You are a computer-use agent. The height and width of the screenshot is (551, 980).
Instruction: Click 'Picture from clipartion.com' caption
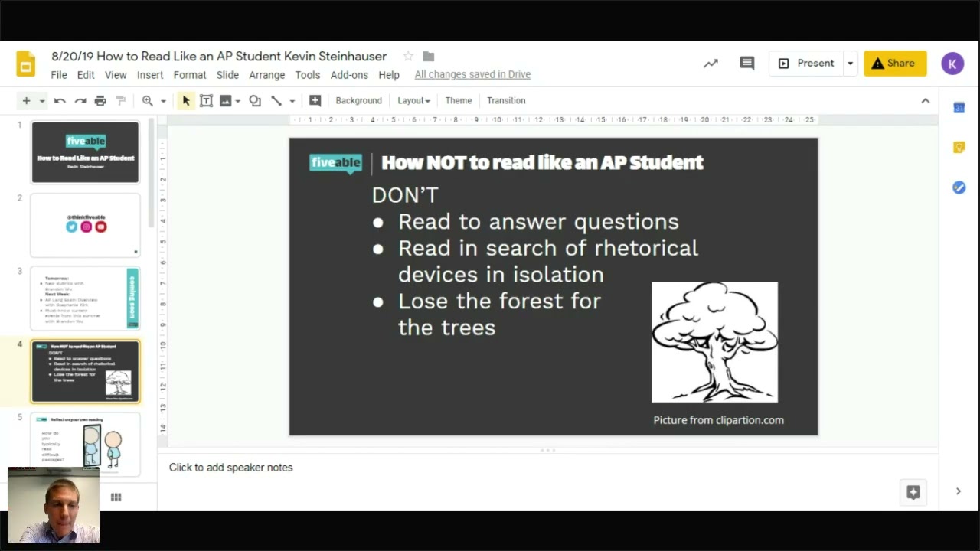(x=718, y=420)
